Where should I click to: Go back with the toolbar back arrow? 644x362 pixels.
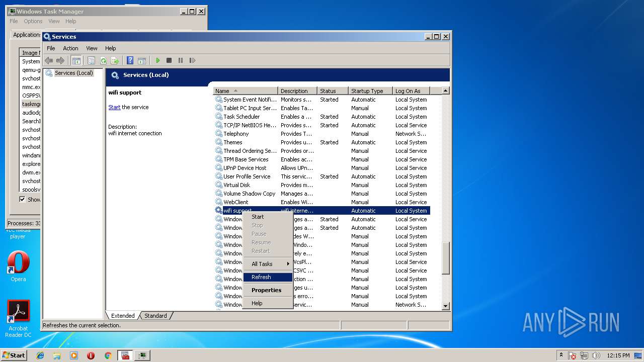coord(49,60)
